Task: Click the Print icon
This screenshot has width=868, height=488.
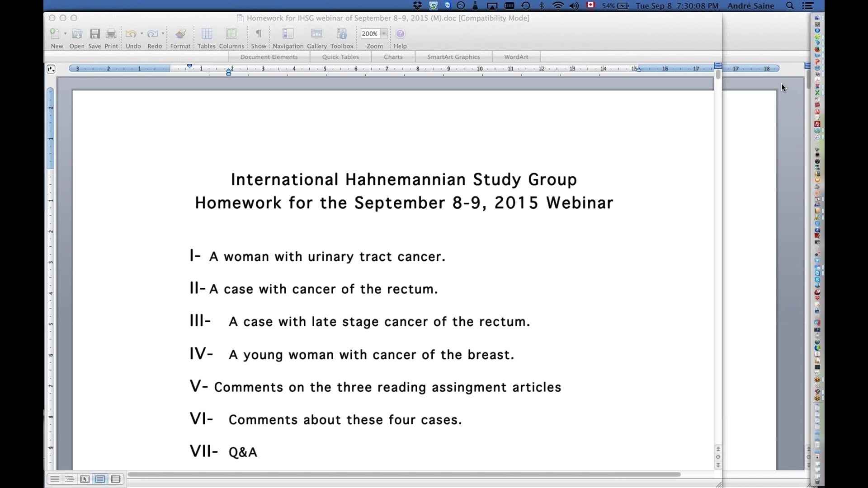Action: coord(111,33)
